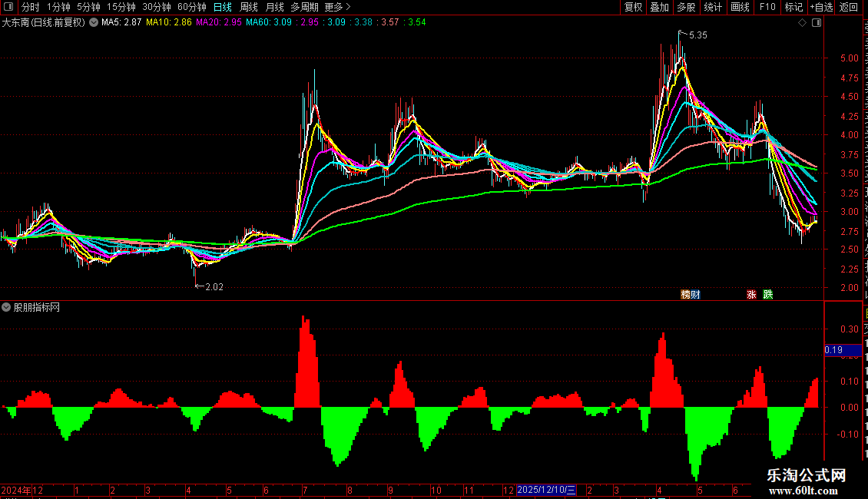This screenshot has height=499, width=868.
Task: Add stock via +自选 button
Action: coord(821,7)
